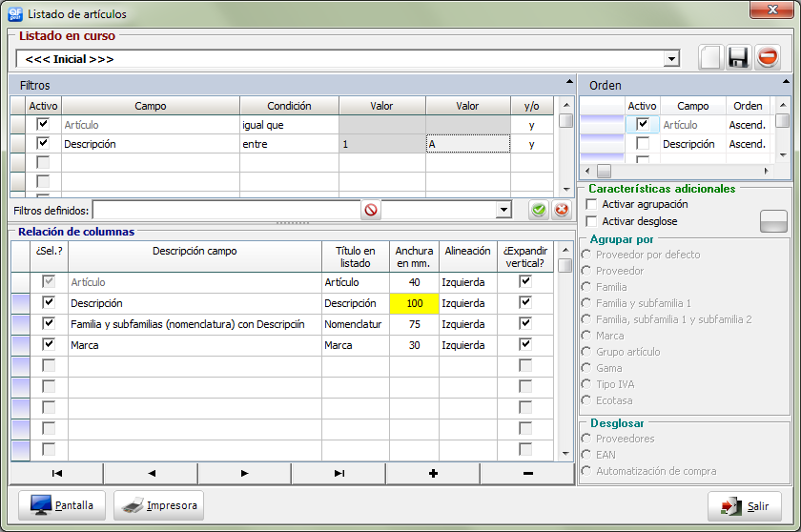Viewport: 801px width, 532px height.
Task: Select EAN breakdown radio
Action: pos(586,455)
